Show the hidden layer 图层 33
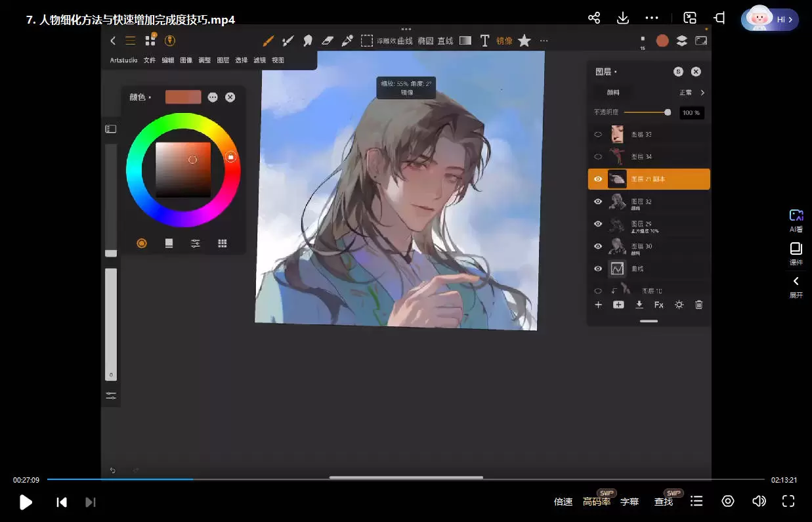812x522 pixels. [598, 135]
